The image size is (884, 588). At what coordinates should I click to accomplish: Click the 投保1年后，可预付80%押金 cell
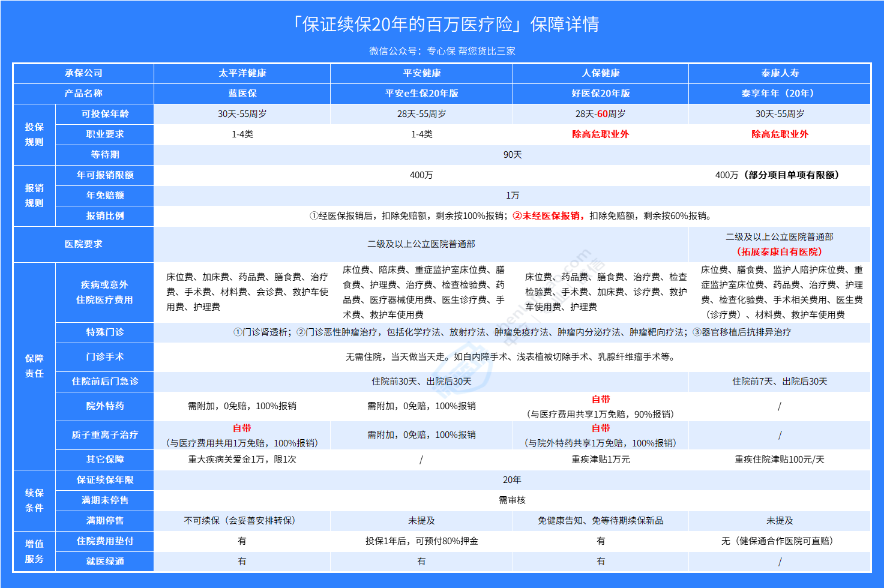coord(422,541)
